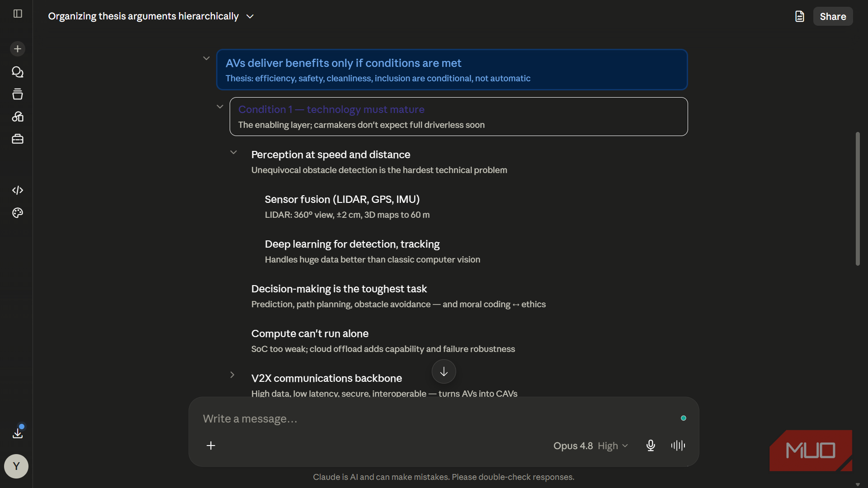Focus the Write a message input field
The height and width of the screenshot is (488, 868).
439,419
